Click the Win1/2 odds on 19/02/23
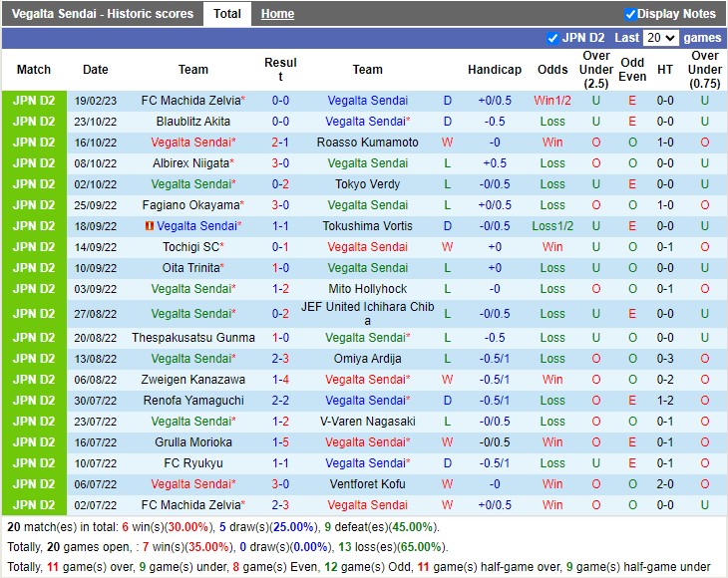The image size is (728, 578). click(552, 101)
